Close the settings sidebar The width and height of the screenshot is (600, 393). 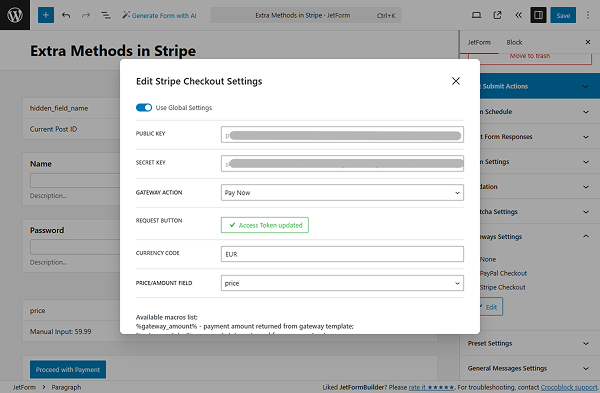point(588,42)
